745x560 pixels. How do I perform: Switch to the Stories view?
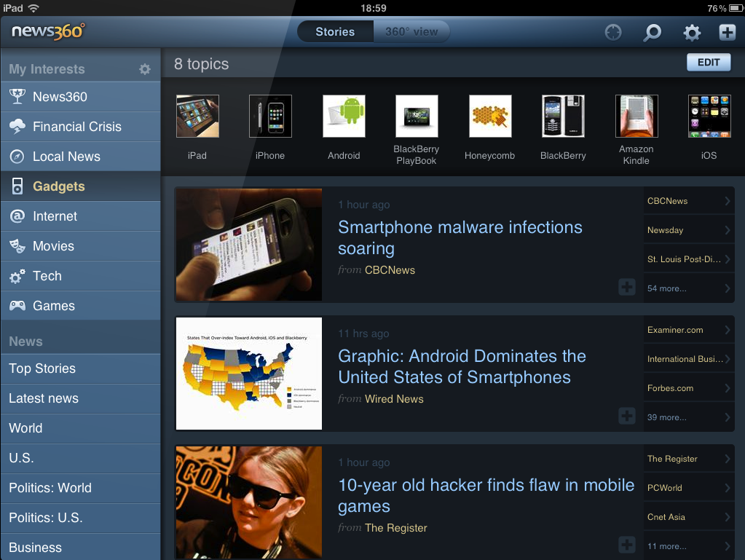coord(335,32)
